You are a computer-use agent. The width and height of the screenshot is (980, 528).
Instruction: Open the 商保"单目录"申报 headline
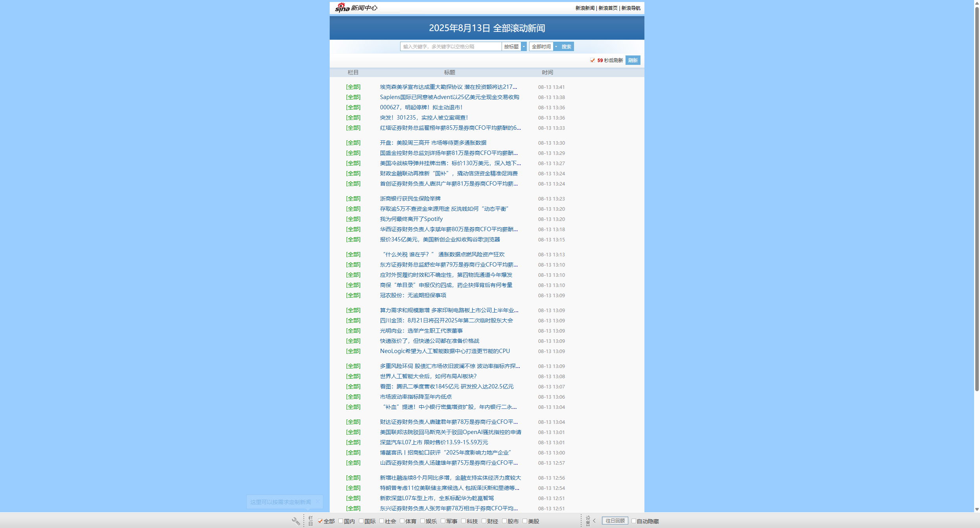pyautogui.click(x=446, y=285)
